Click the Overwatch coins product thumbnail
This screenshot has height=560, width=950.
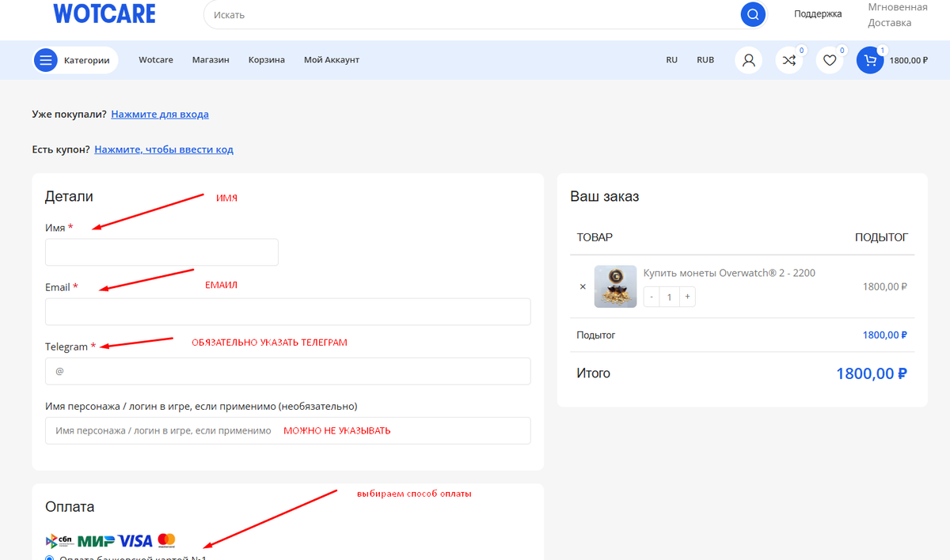pos(615,286)
